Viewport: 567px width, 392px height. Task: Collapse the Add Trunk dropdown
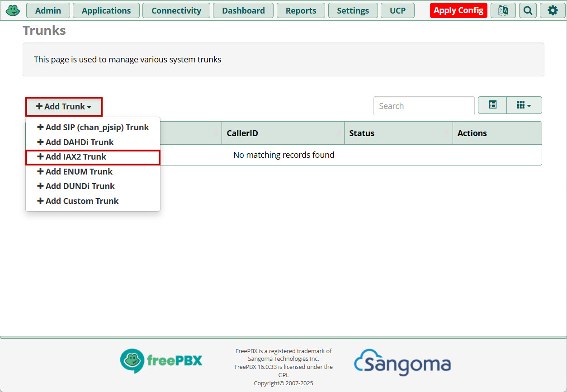point(64,107)
